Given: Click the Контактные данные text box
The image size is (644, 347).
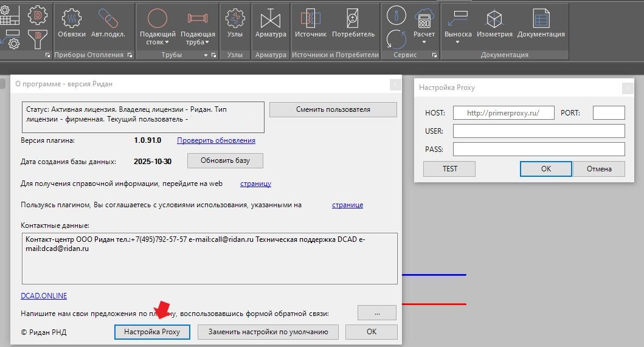Looking at the screenshot, I should tap(209, 259).
